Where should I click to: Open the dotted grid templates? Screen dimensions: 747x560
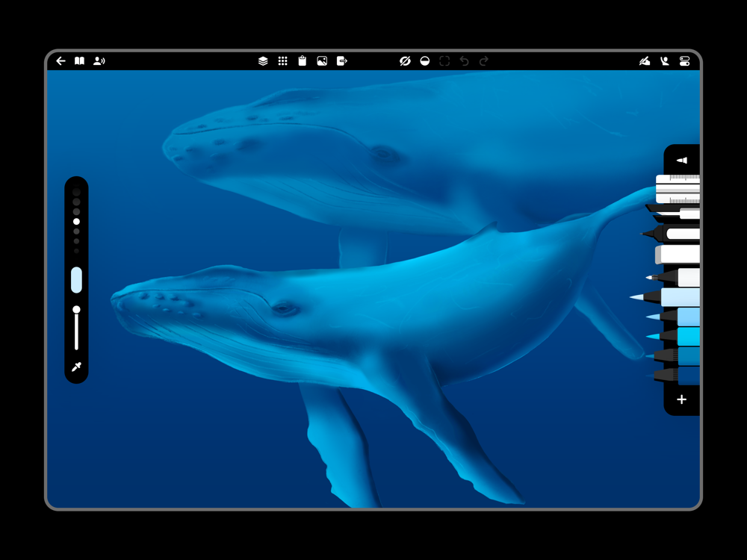282,61
